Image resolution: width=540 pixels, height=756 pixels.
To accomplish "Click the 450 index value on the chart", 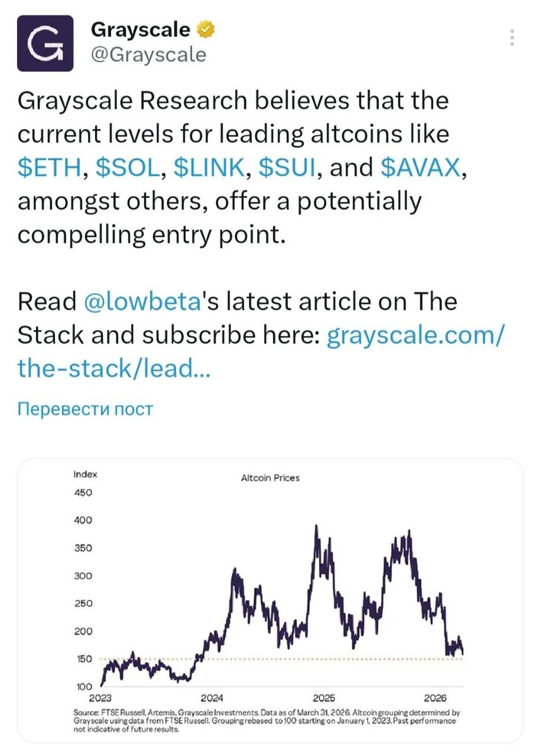I will click(x=83, y=493).
